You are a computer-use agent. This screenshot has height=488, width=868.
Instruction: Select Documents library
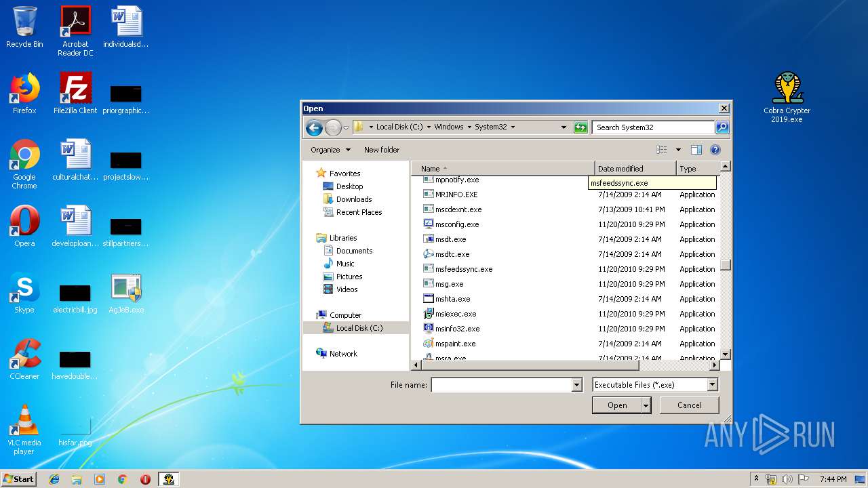point(354,251)
